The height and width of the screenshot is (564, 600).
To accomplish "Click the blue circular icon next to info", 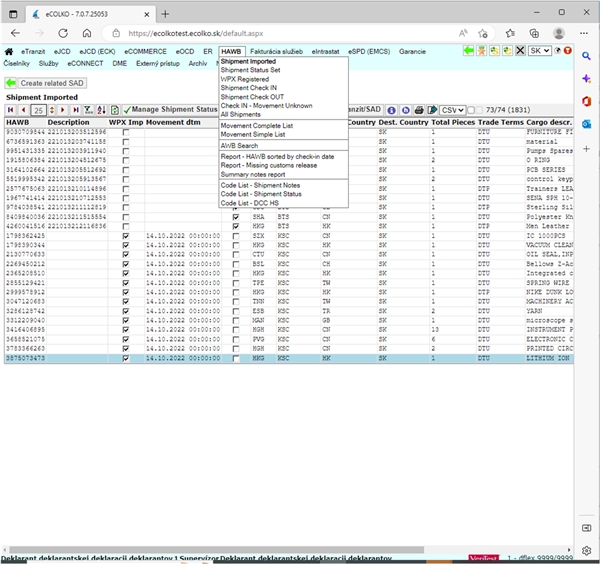I will click(x=405, y=110).
